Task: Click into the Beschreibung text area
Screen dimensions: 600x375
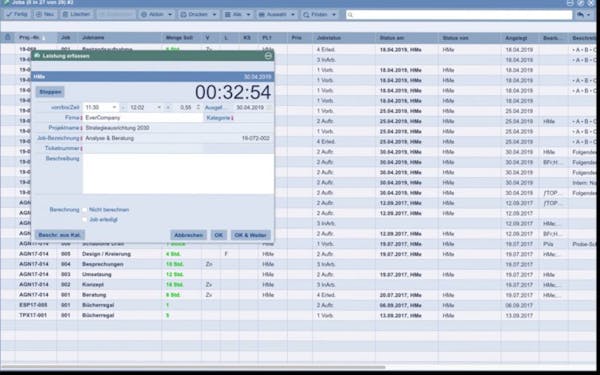Action: [178, 174]
